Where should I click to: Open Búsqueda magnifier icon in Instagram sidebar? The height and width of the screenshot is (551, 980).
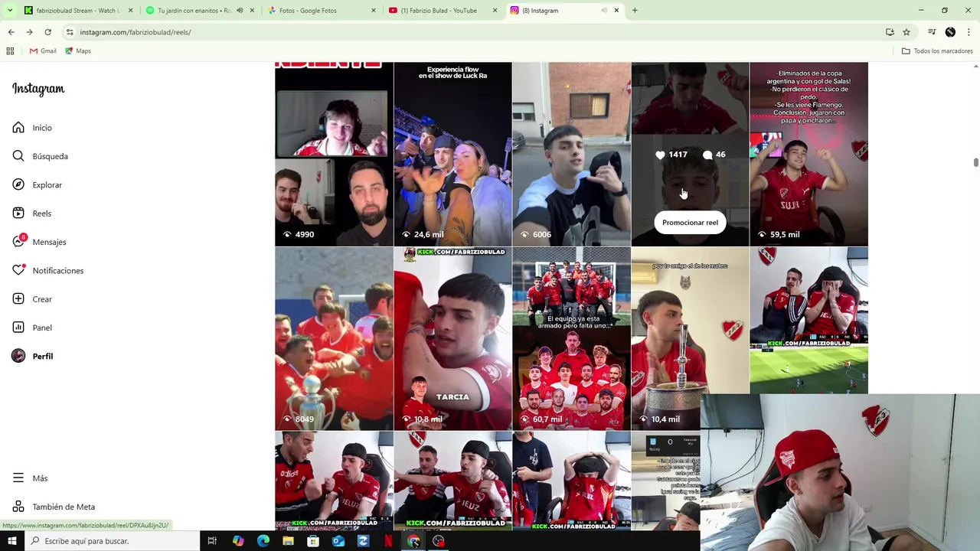pyautogui.click(x=18, y=156)
